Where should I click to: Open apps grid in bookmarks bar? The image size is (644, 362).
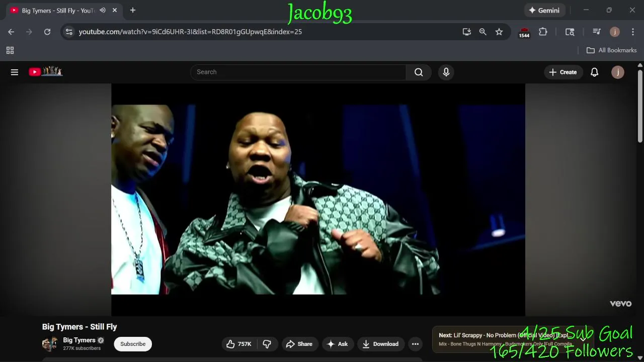[x=10, y=50]
